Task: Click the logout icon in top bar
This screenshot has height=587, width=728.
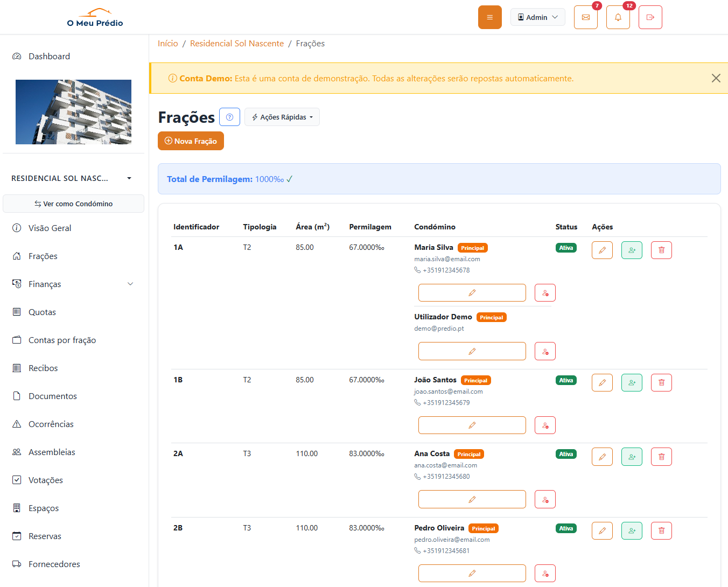Action: pyautogui.click(x=650, y=17)
